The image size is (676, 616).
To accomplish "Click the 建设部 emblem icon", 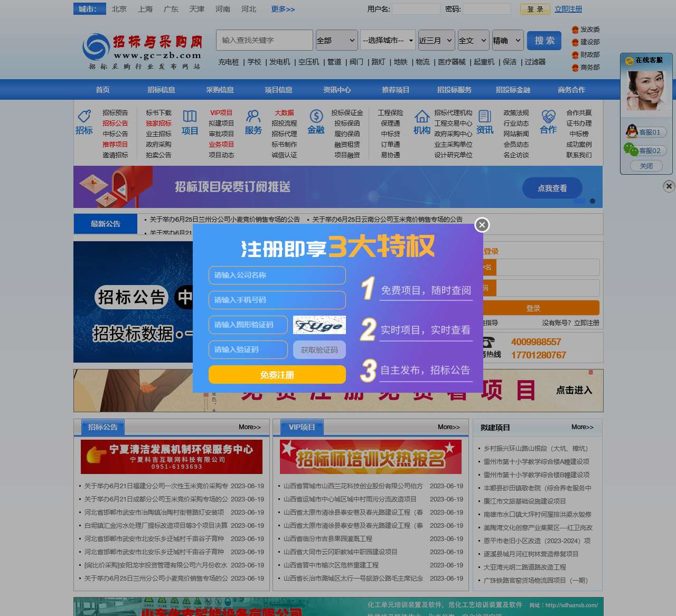I will pyautogui.click(x=575, y=42).
